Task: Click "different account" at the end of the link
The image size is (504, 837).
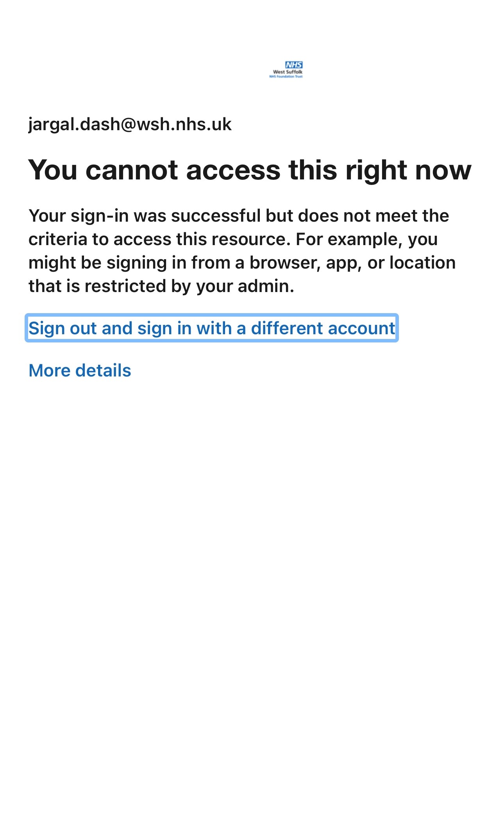Action: tap(323, 328)
